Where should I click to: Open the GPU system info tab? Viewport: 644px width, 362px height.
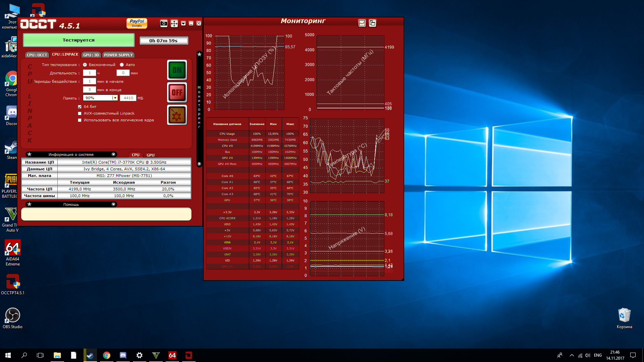click(150, 155)
